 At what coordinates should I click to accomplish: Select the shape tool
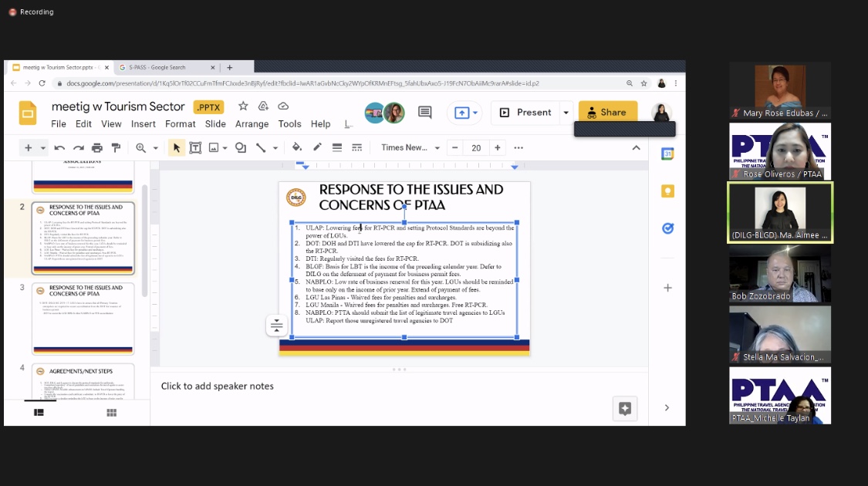pyautogui.click(x=240, y=148)
